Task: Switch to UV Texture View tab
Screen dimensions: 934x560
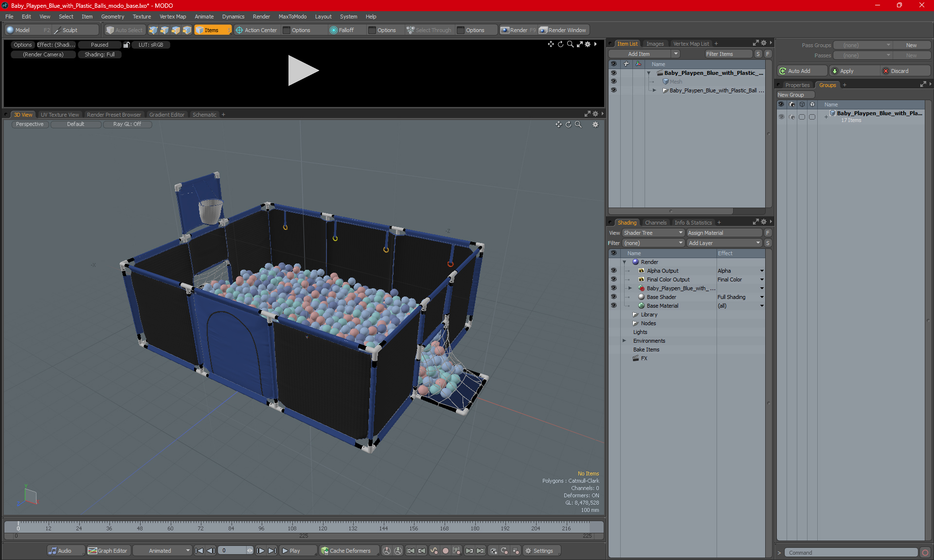Action: coord(60,115)
